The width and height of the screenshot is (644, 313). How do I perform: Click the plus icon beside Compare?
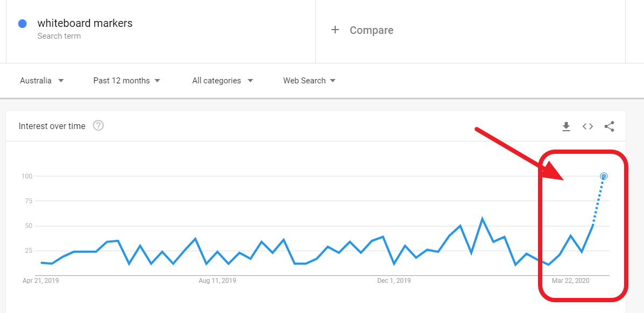click(x=335, y=30)
